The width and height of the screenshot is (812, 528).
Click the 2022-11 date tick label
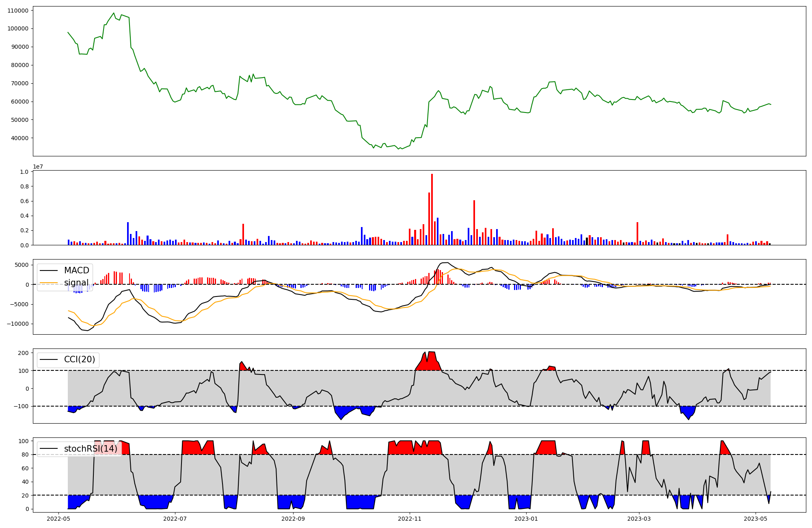click(410, 519)
